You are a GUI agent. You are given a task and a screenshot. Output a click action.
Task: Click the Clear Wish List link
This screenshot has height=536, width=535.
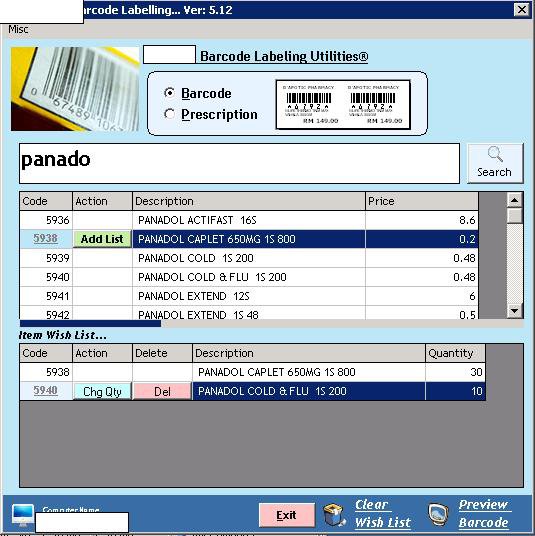[383, 514]
